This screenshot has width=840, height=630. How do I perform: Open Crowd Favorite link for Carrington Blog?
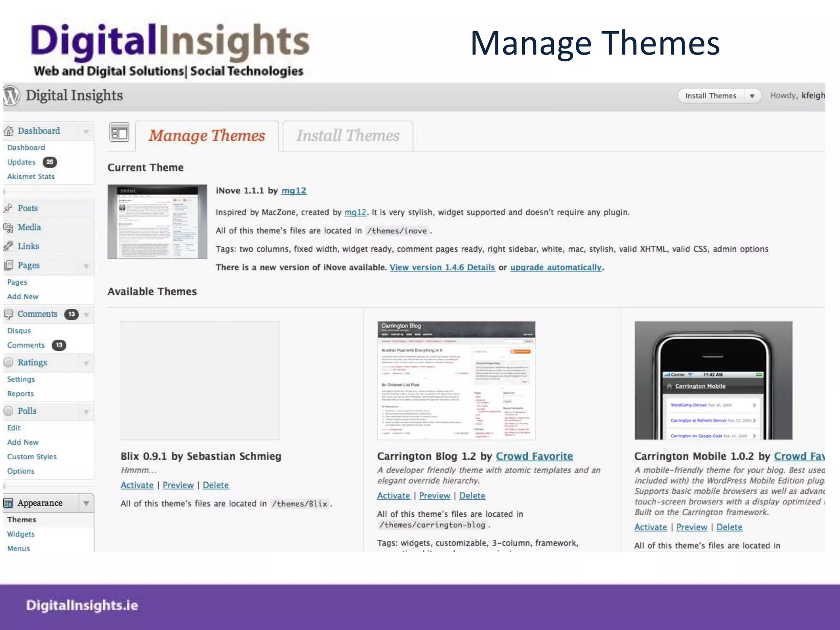pos(534,457)
